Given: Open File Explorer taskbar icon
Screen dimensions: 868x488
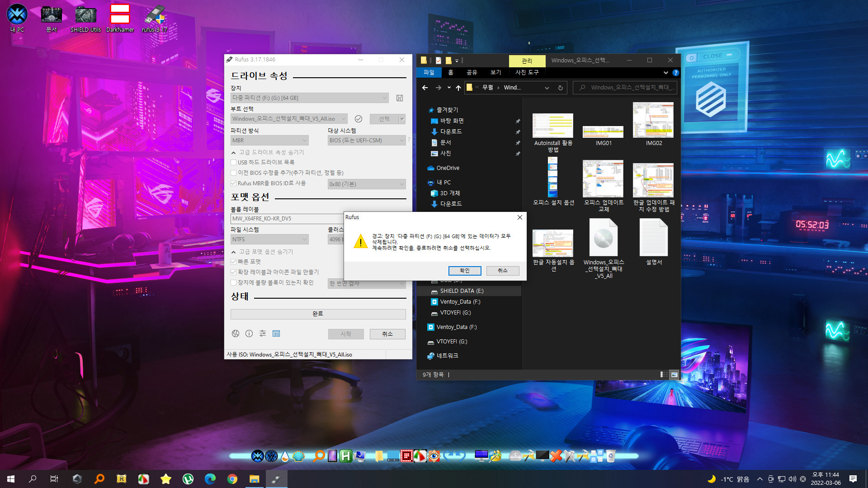Looking at the screenshot, I should 255,479.
